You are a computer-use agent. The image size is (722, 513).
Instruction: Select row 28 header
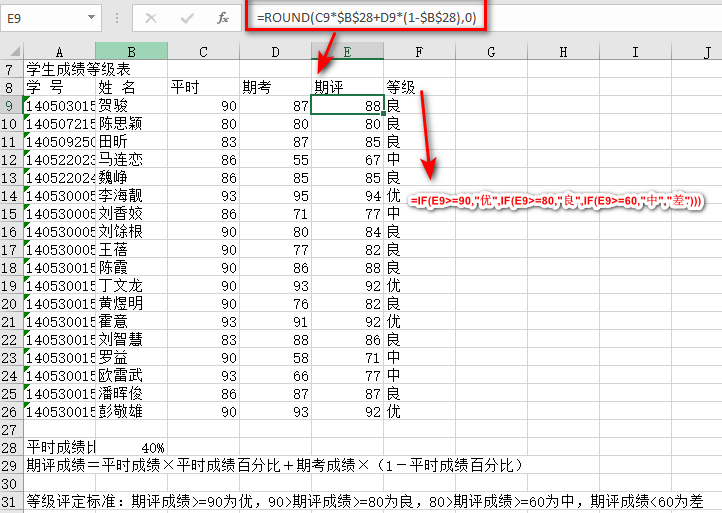11,447
